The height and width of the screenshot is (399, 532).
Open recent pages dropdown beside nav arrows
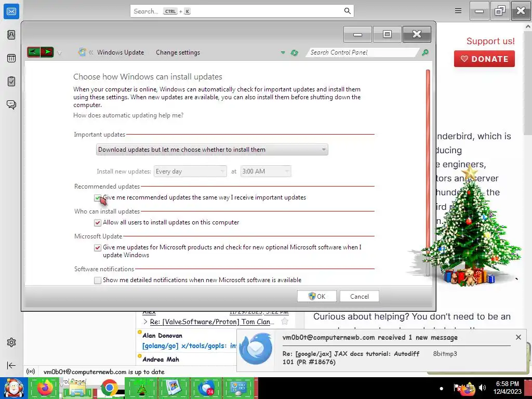click(59, 52)
